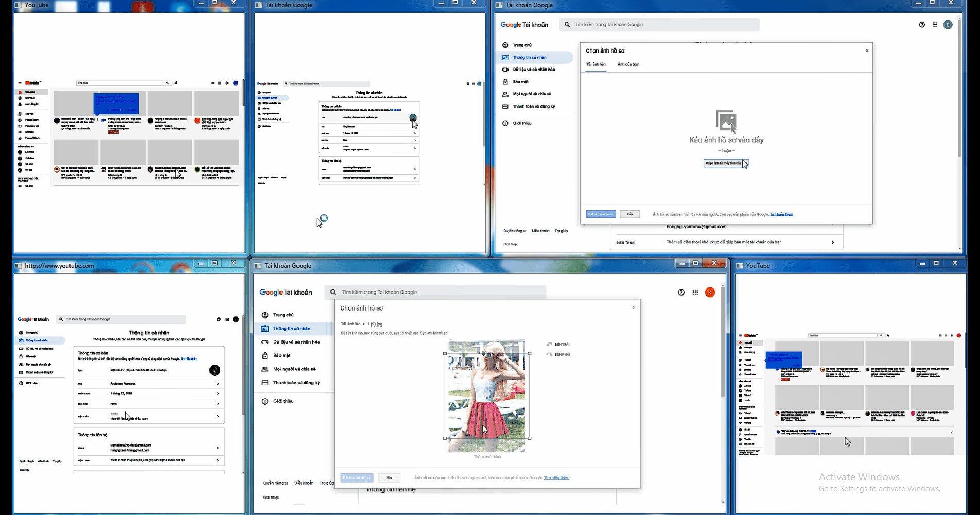Expand ĐIỆN THOẠI row chevron below hongnguyenforex@gmail.com

(832, 242)
